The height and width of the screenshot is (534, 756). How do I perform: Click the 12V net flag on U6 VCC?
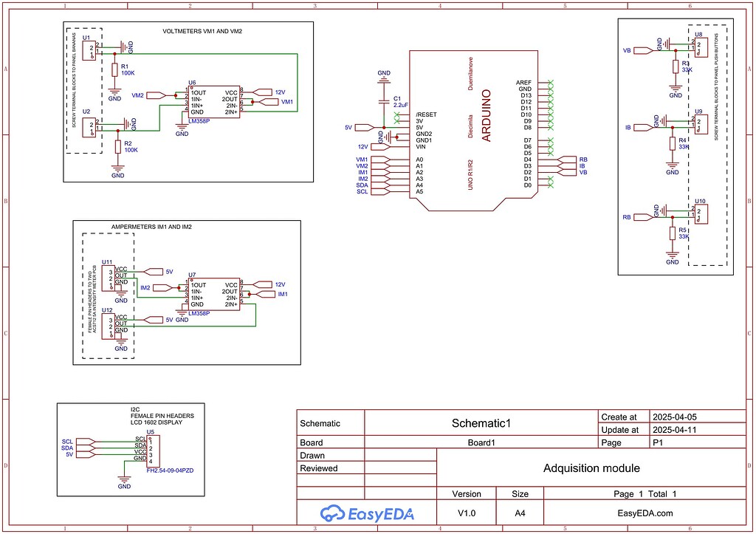coord(264,92)
